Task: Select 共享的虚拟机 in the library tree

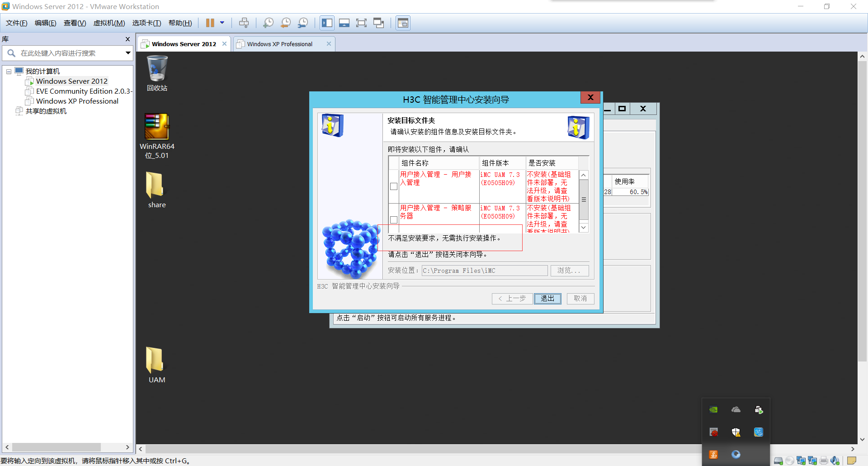Action: (x=46, y=111)
